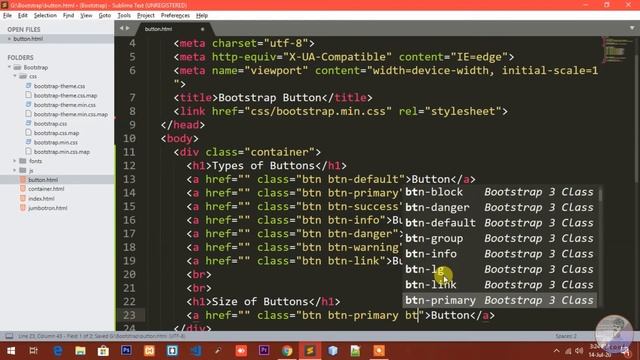Select button.html under Open Files
Viewport: 640px width, 360px height.
28,39
